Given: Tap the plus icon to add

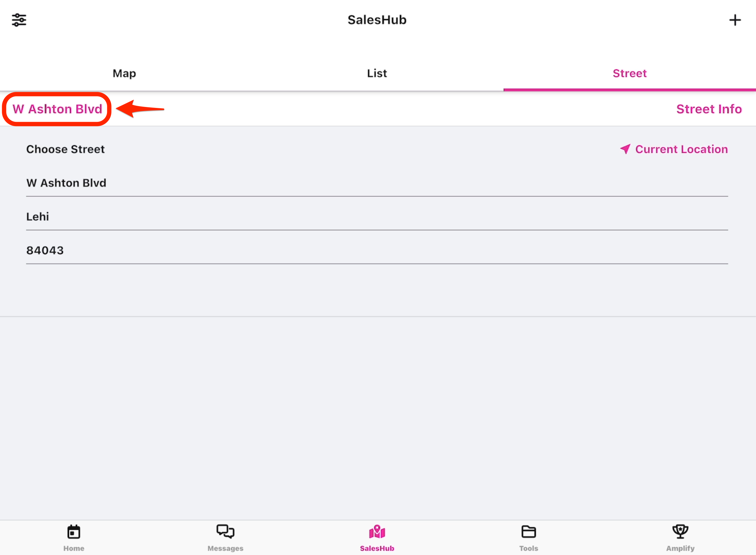Looking at the screenshot, I should 735,20.
